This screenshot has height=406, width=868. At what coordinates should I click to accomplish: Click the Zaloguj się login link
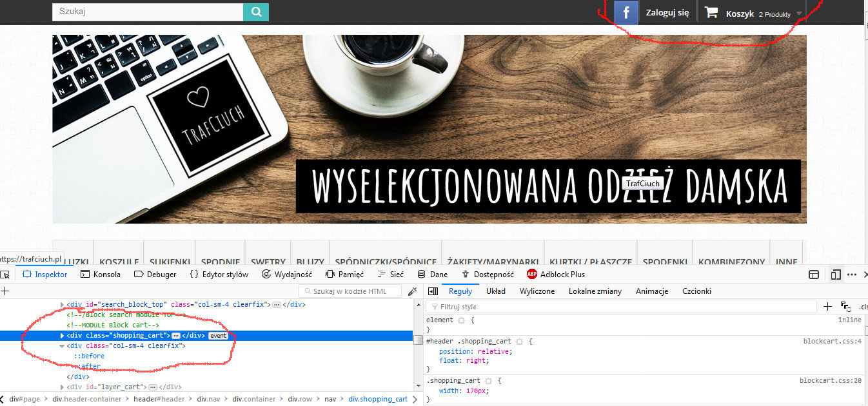click(x=667, y=12)
